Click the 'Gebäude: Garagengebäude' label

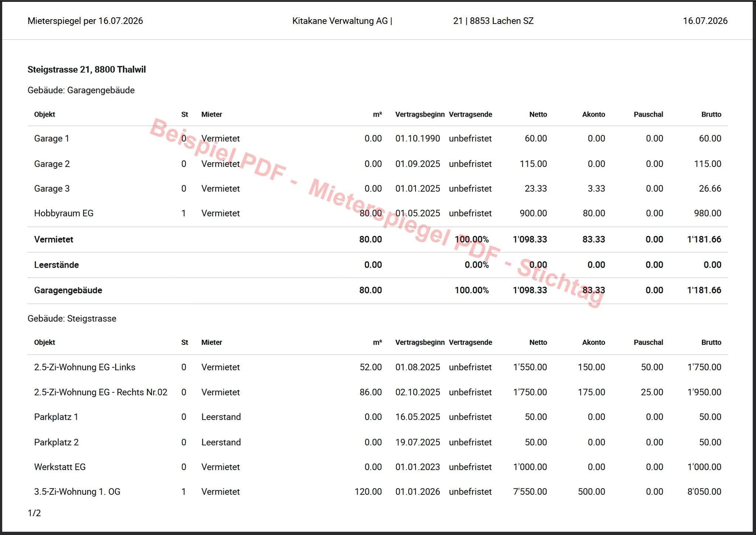(x=81, y=90)
